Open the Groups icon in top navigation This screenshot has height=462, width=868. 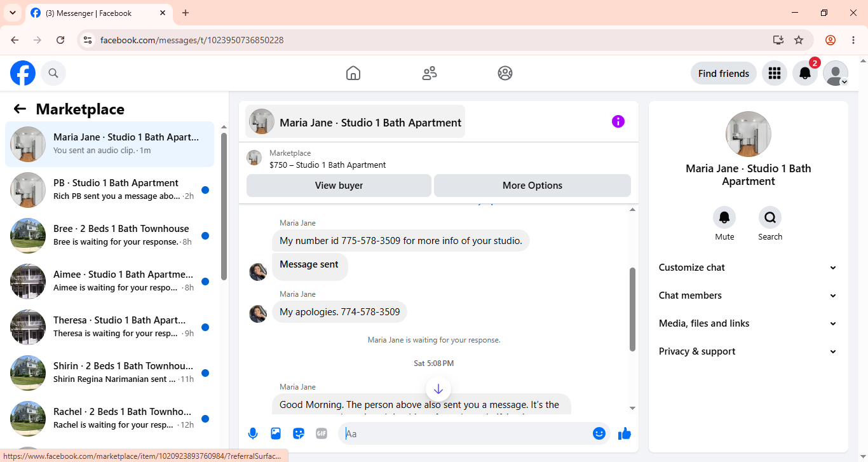505,73
